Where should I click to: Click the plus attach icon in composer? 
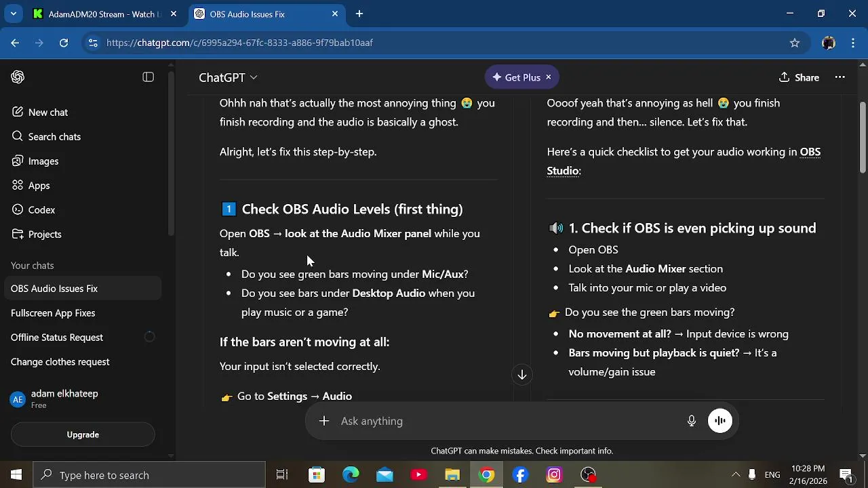324,421
